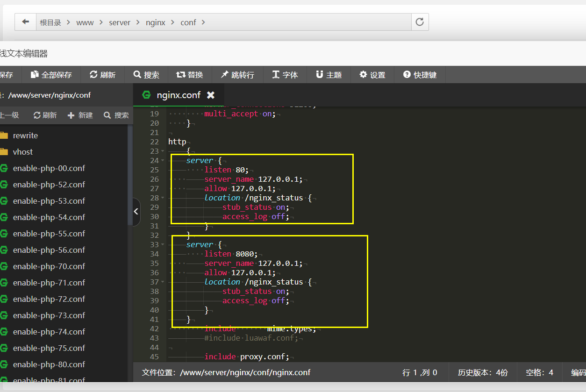Screen dimensions: 586x392
Task: Open 字体 font settings
Action: point(285,75)
